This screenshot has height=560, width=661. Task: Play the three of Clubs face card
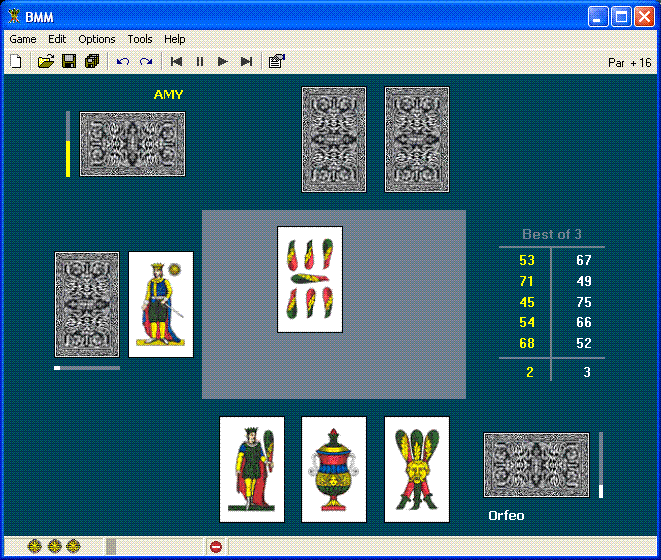click(x=416, y=469)
